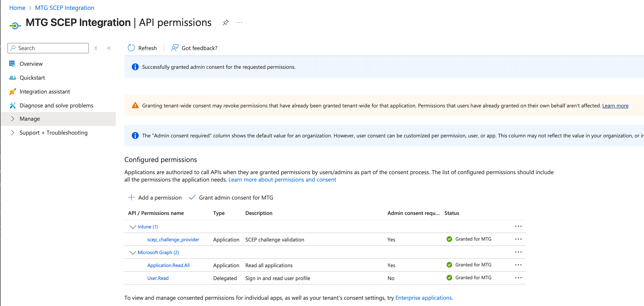Collapse the sidebar using double-chevron icon
The height and width of the screenshot is (306, 644).
[x=109, y=48]
